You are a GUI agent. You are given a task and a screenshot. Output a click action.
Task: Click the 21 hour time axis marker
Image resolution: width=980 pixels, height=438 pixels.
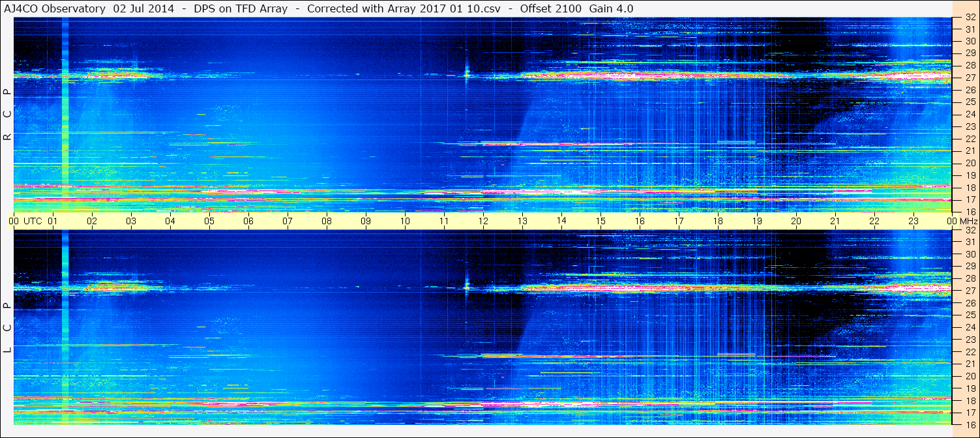(835, 222)
